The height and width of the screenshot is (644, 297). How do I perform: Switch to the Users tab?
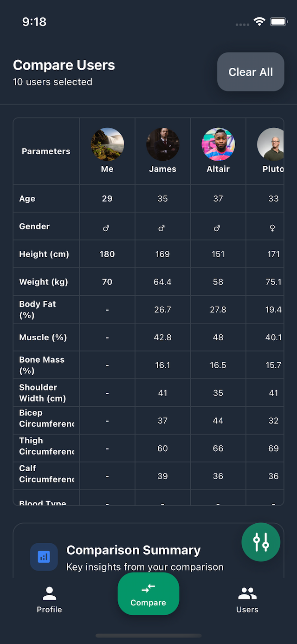point(247,599)
